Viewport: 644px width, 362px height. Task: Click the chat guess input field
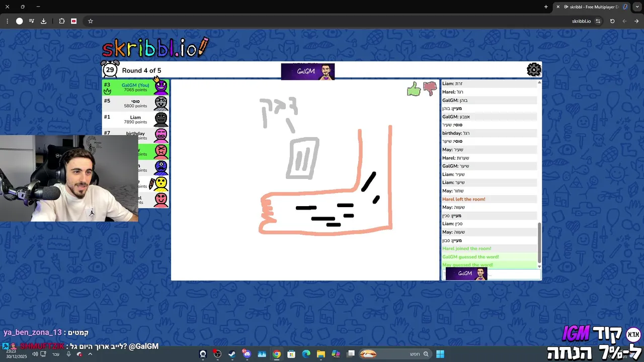[x=492, y=274]
